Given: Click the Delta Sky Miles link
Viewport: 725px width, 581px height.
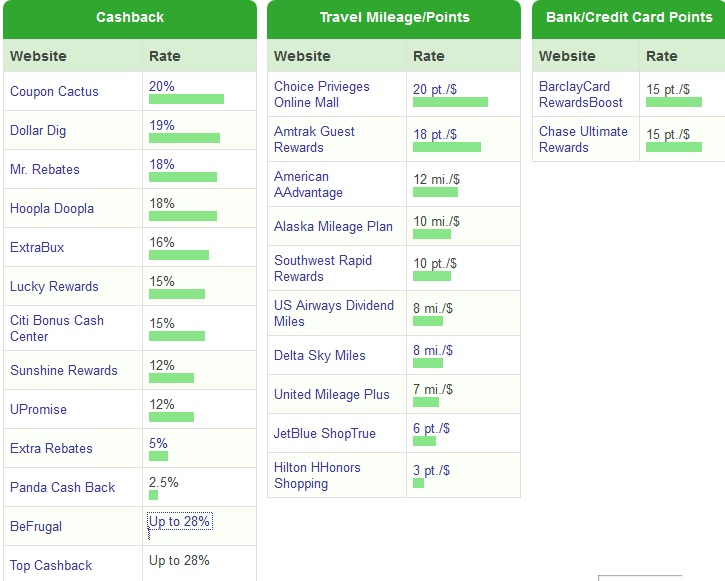Looking at the screenshot, I should 320,356.
